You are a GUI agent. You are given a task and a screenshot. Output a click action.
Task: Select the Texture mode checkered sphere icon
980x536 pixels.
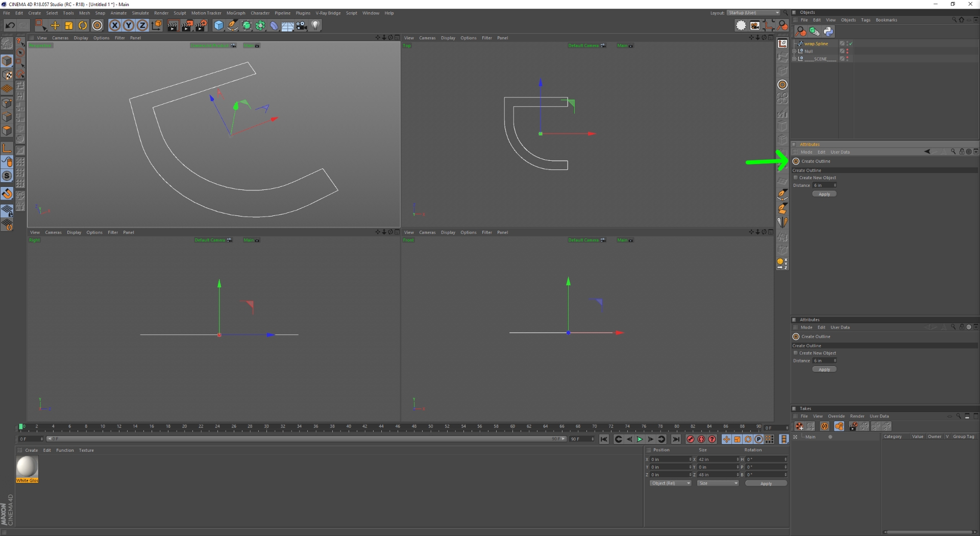[7, 75]
